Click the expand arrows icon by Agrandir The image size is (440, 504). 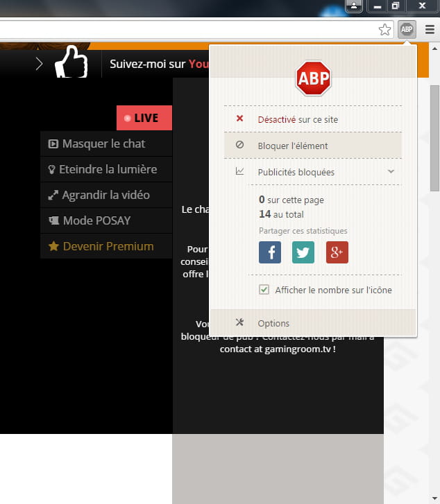coord(53,195)
